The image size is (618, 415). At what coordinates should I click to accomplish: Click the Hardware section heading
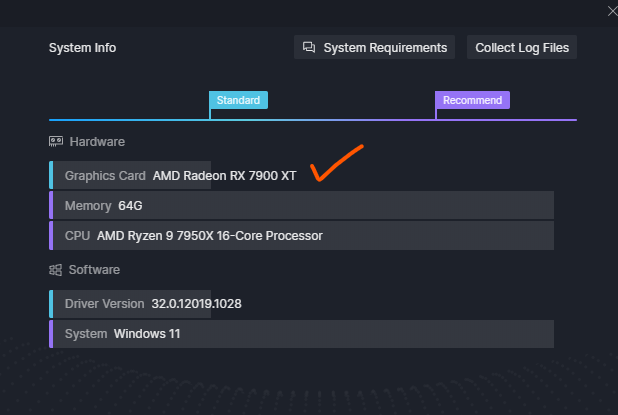coord(97,141)
